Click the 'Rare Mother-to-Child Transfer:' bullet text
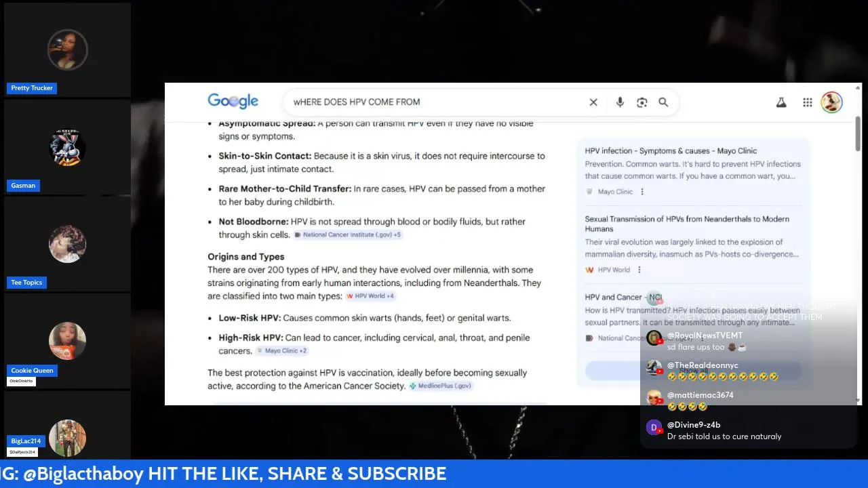 pos(284,189)
